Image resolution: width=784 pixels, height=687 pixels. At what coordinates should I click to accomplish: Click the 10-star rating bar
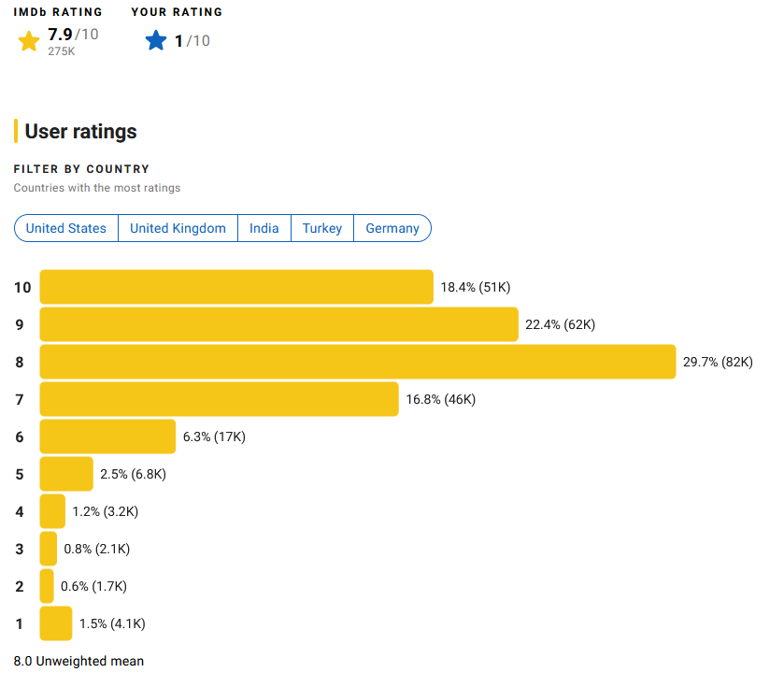pos(236,287)
